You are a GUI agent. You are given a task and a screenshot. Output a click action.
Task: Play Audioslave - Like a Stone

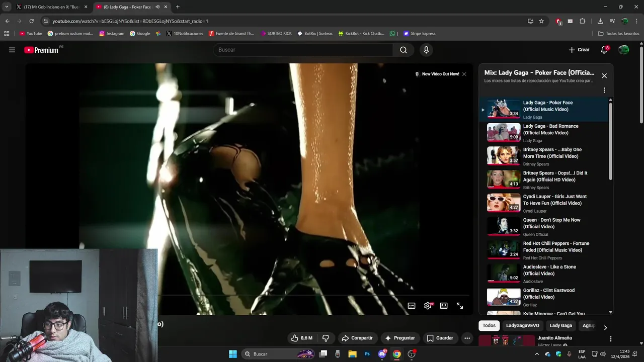coord(543,274)
